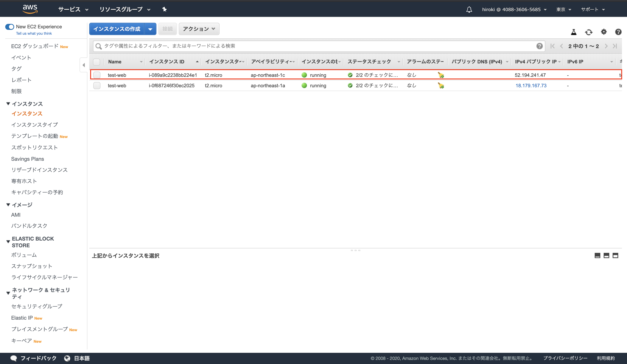Expand the arrow next to インスタンスの作成
The width and height of the screenshot is (627, 364).
150,29
